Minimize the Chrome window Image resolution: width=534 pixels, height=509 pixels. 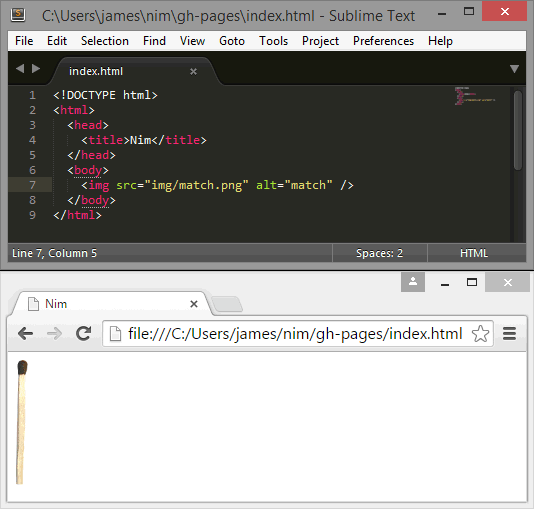[x=445, y=283]
